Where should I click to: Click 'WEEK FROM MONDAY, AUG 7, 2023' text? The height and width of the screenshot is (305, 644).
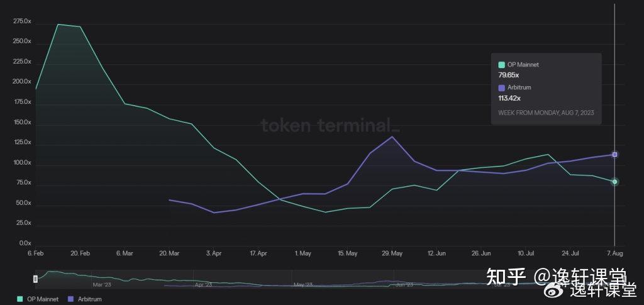pos(546,113)
